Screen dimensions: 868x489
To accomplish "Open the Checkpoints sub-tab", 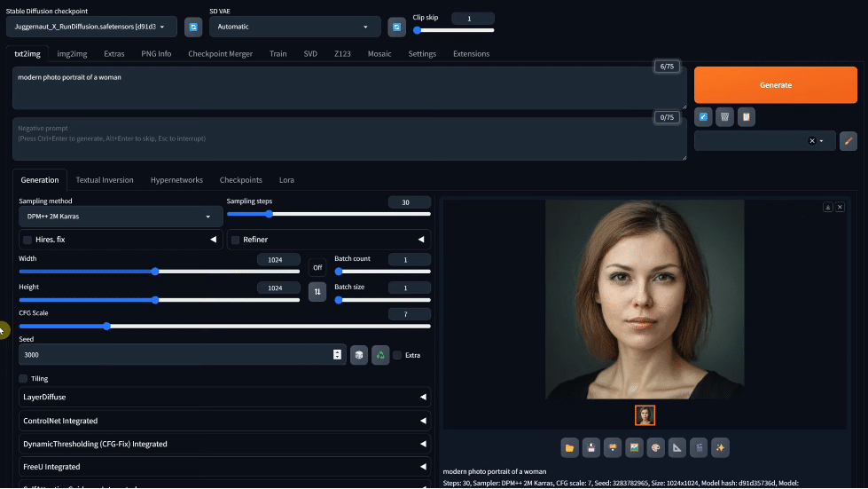I will [241, 180].
